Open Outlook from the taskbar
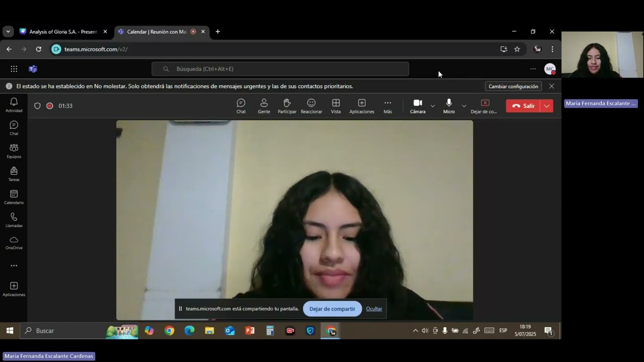644x362 pixels. point(229,330)
